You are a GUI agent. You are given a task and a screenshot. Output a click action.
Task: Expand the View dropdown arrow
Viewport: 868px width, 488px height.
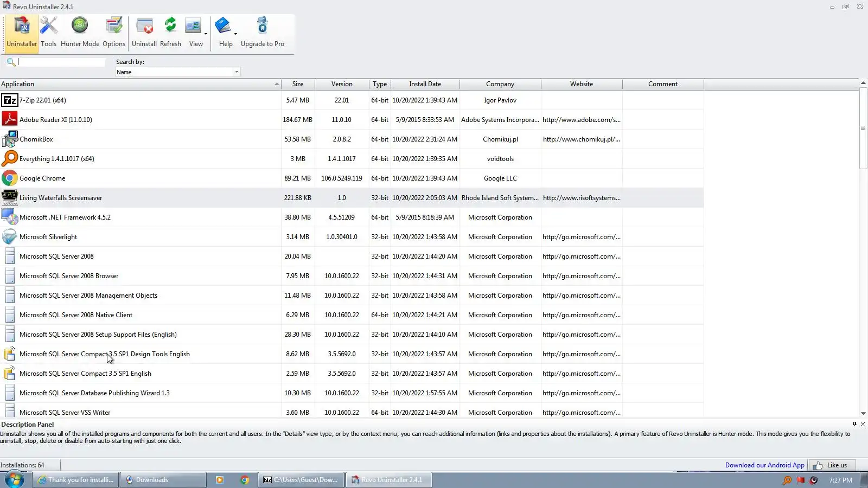pyautogui.click(x=206, y=34)
